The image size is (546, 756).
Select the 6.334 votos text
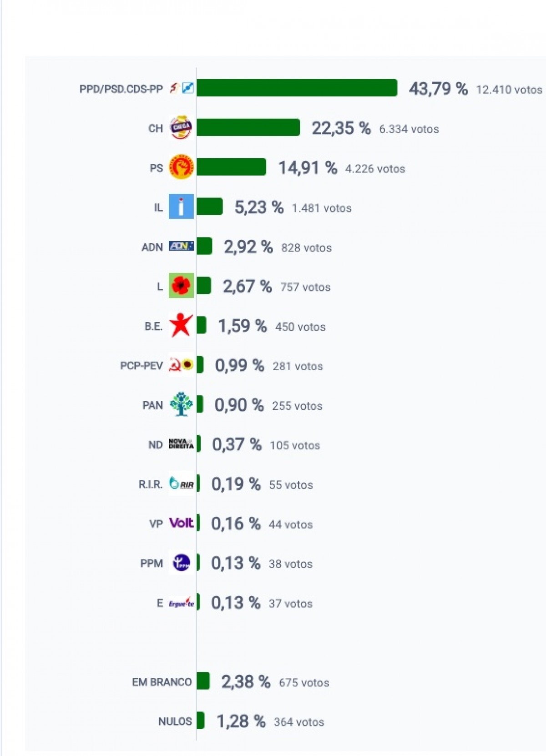click(x=409, y=129)
